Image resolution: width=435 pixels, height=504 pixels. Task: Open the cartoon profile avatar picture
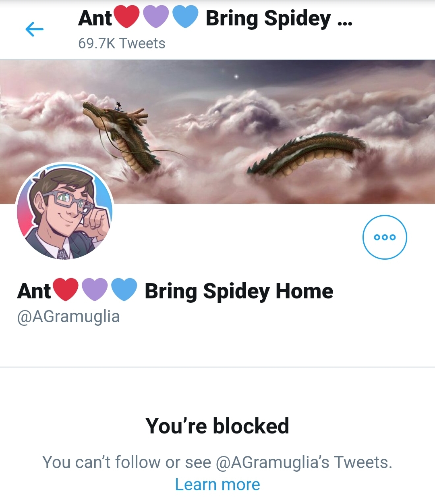click(x=64, y=211)
